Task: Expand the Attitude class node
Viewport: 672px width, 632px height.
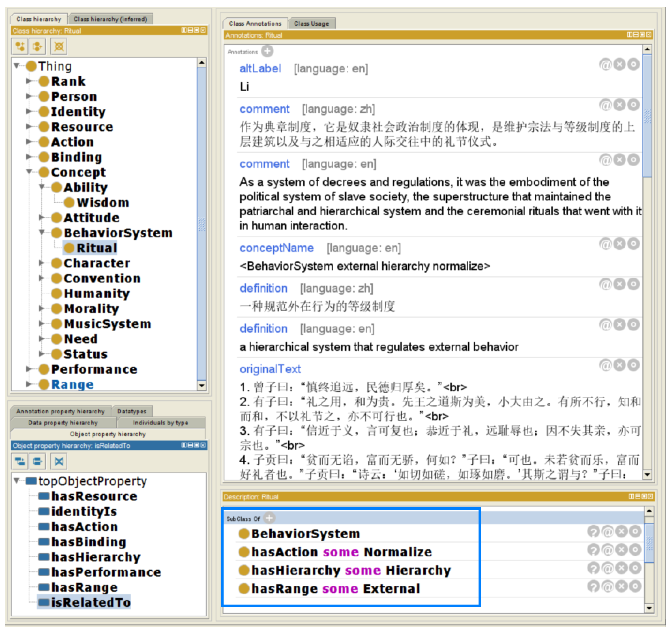Action: pyautogui.click(x=42, y=217)
